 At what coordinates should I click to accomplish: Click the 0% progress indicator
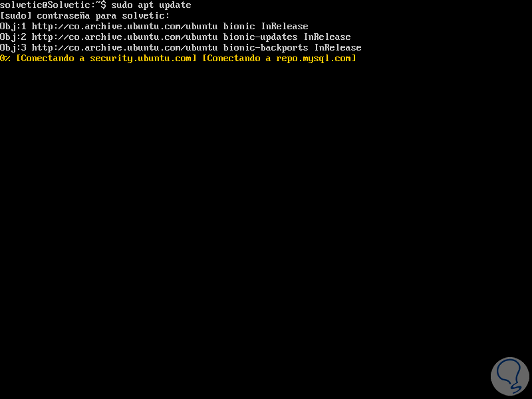(x=5, y=59)
